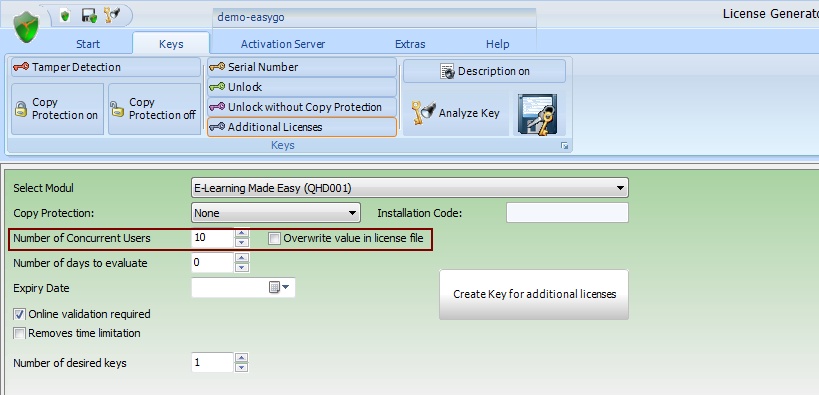The width and height of the screenshot is (819, 395).
Task: Uncheck Online validation required
Action: tap(19, 314)
